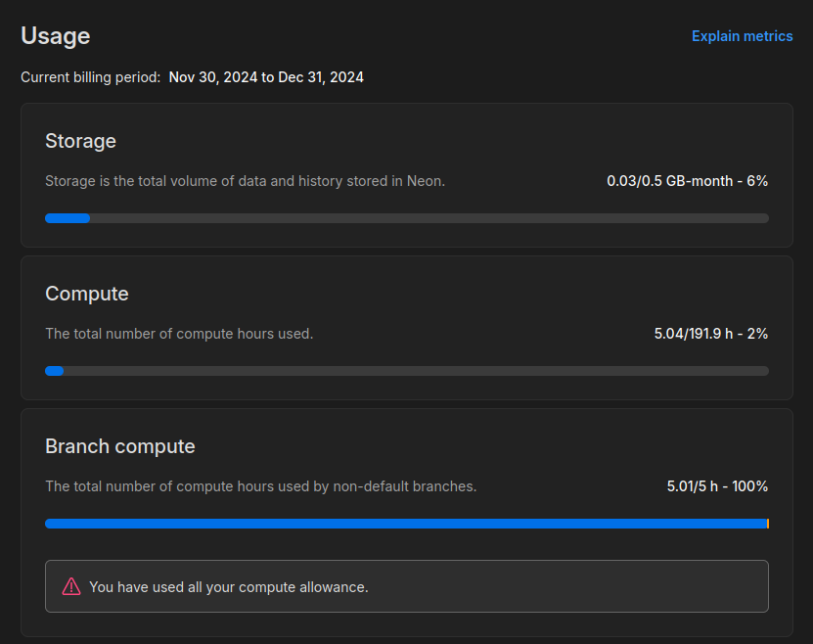Click the non-default branches description text
813x644 pixels.
coord(260,486)
